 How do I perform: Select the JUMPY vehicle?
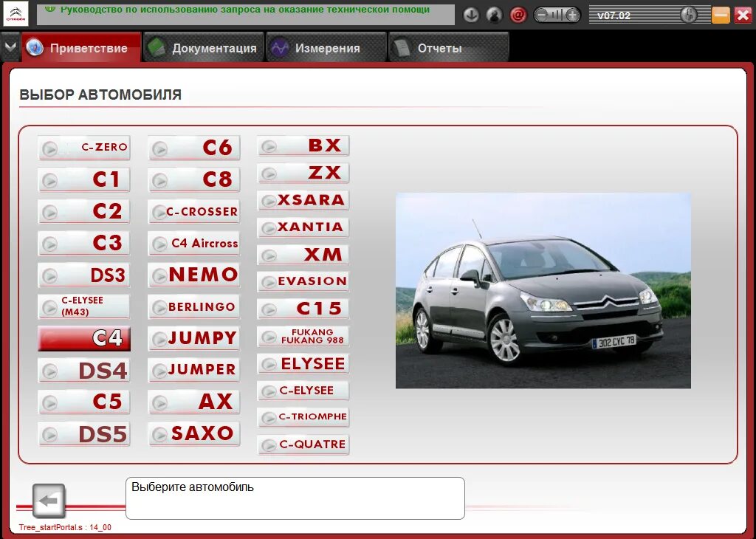[x=194, y=338]
